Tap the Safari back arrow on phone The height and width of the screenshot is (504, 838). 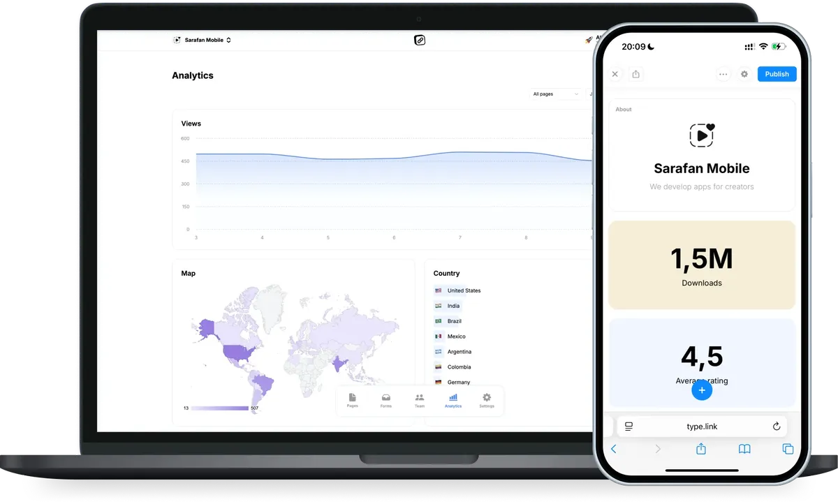pos(614,449)
